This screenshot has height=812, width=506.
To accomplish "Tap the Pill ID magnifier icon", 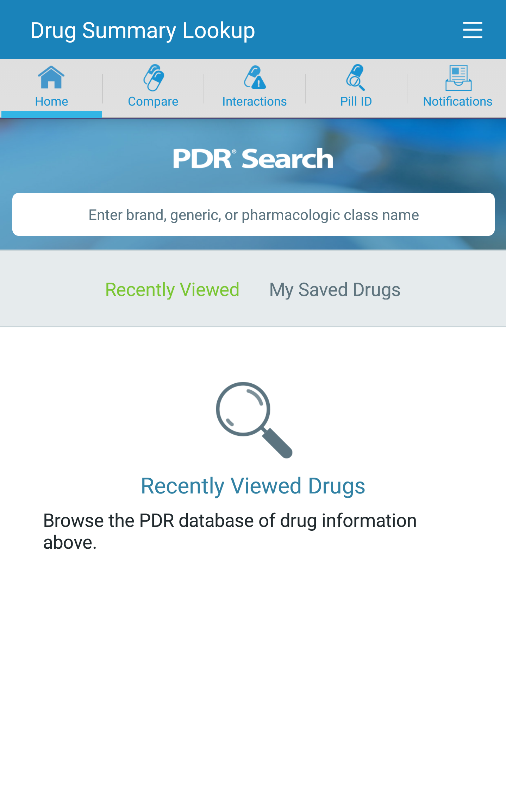I will (x=356, y=77).
